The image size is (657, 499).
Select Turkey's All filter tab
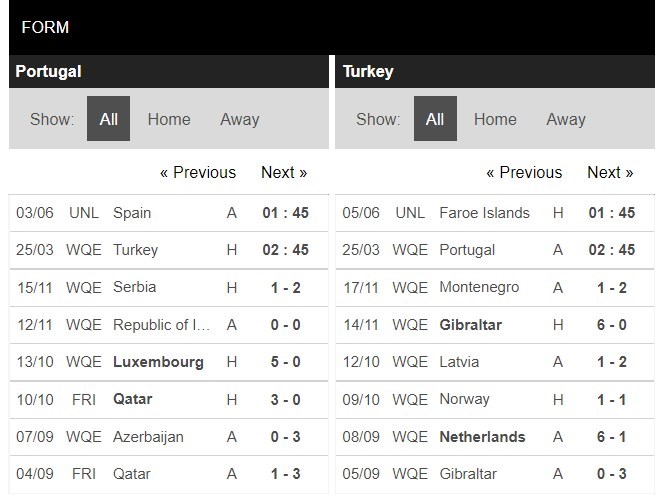[x=435, y=119]
